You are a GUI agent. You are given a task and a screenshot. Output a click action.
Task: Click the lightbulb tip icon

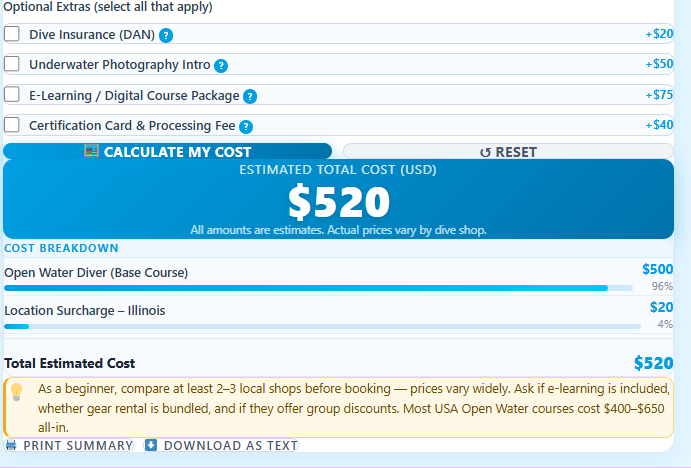click(17, 392)
